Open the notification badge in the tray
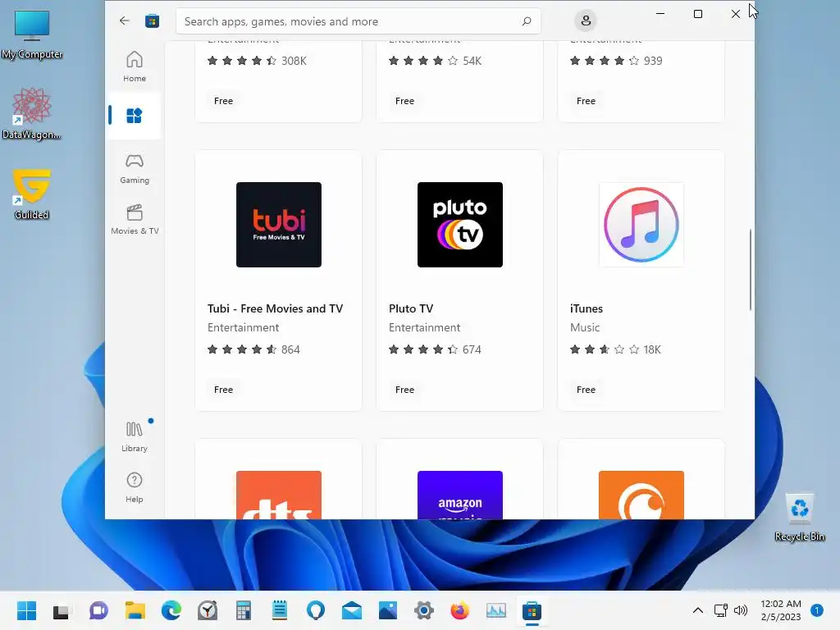The height and width of the screenshot is (630, 840). click(817, 610)
